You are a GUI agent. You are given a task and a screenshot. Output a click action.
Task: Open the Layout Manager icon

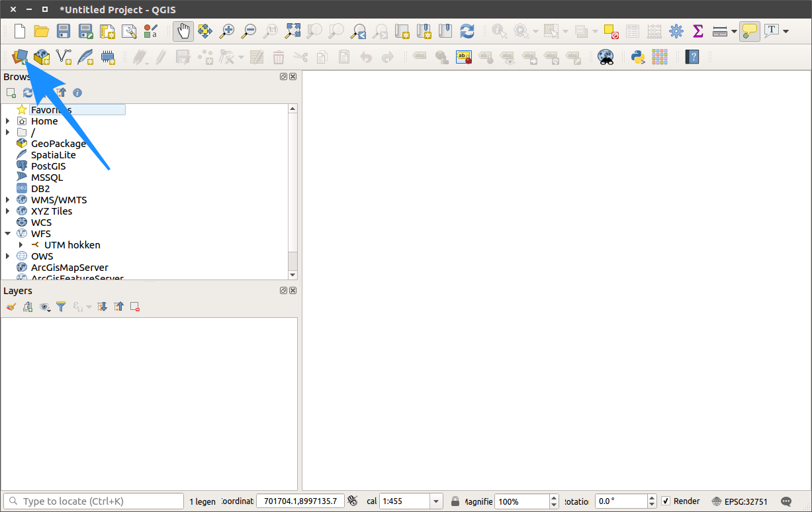point(129,30)
